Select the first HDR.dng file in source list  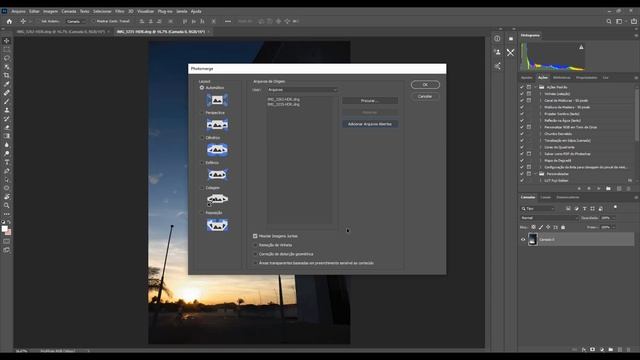pos(283,99)
